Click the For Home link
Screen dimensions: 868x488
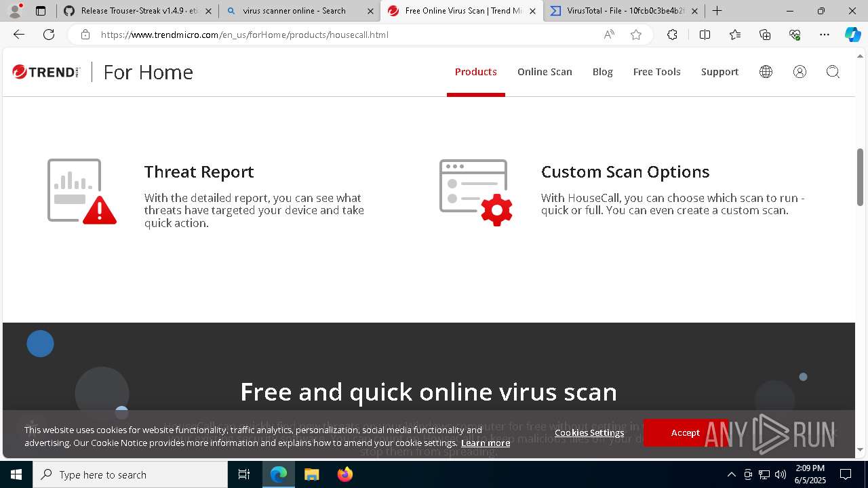click(148, 72)
